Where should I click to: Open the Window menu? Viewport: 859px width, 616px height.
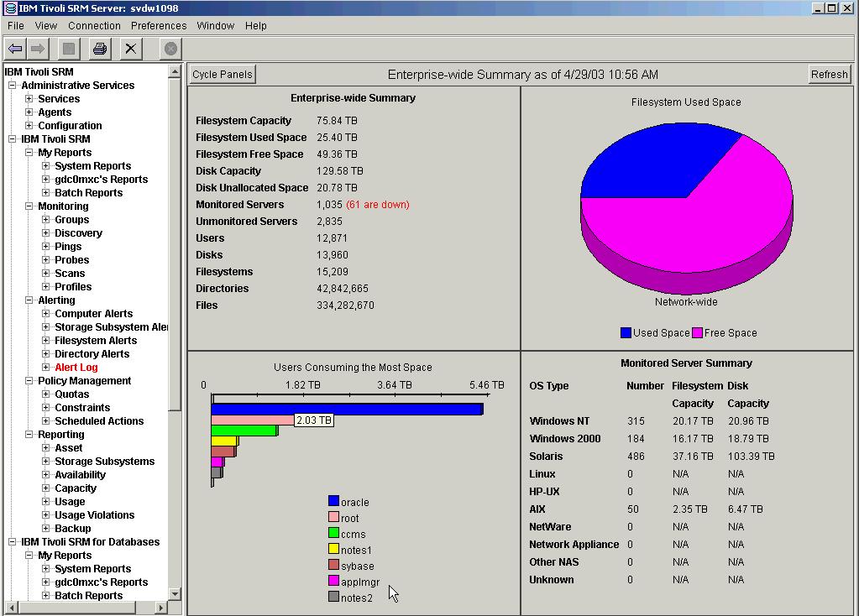(215, 26)
